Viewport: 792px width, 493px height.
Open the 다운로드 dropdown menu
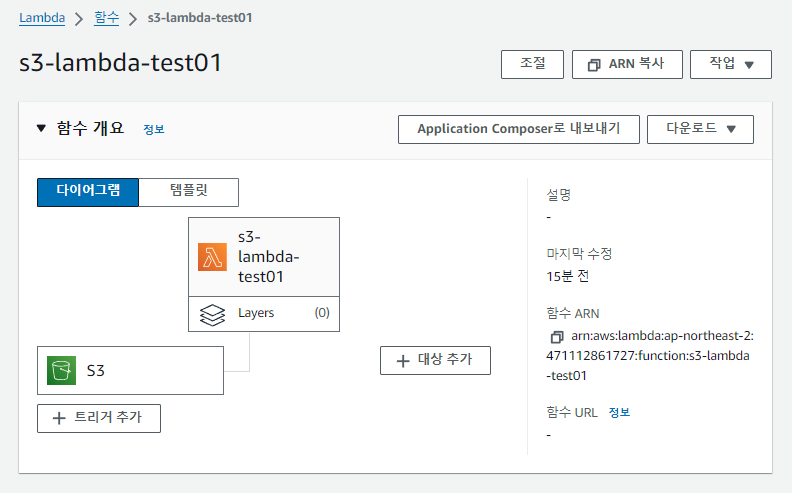(700, 129)
